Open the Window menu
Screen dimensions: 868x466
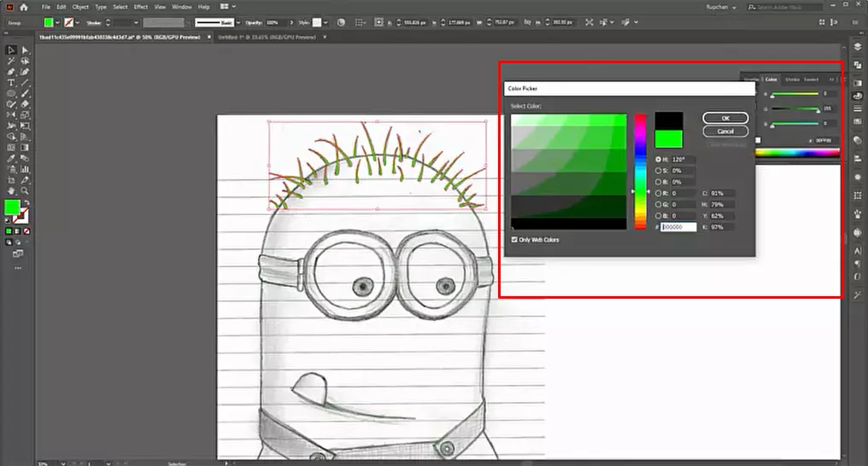coord(182,7)
